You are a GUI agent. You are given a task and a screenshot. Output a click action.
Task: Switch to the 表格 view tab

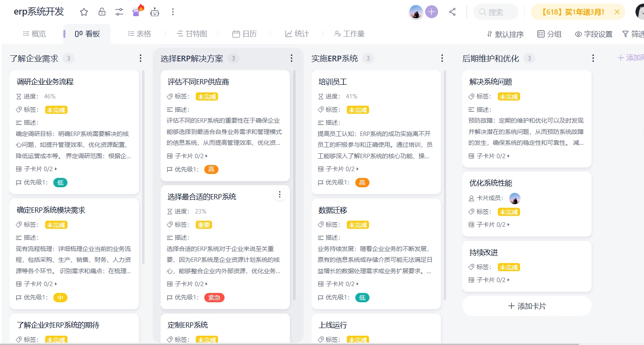(x=139, y=34)
